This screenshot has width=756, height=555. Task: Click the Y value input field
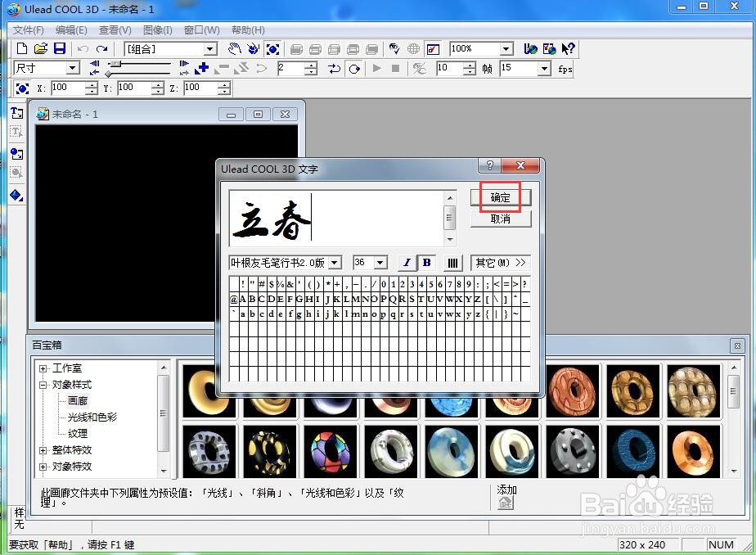pyautogui.click(x=133, y=88)
